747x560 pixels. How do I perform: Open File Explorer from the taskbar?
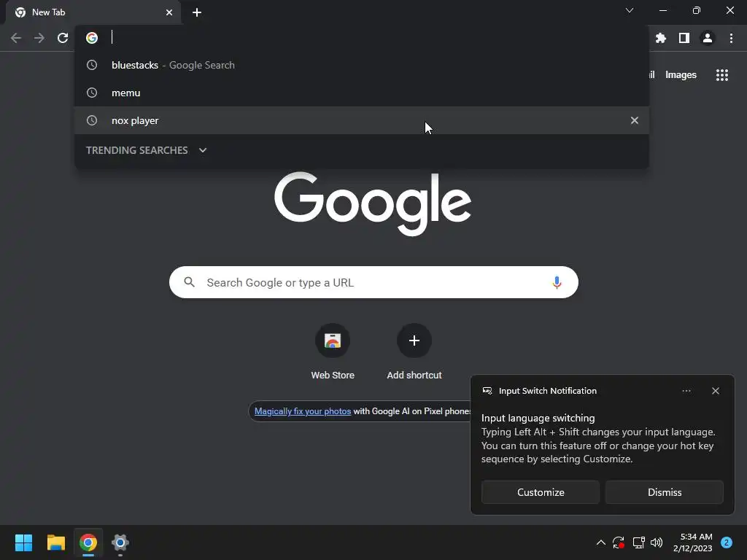(x=55, y=542)
